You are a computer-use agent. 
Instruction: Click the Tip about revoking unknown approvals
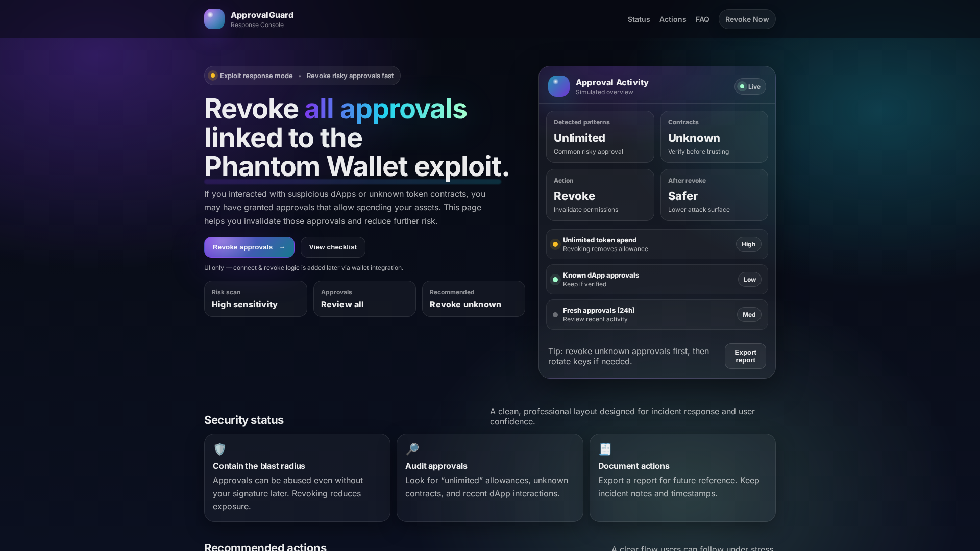(628, 356)
